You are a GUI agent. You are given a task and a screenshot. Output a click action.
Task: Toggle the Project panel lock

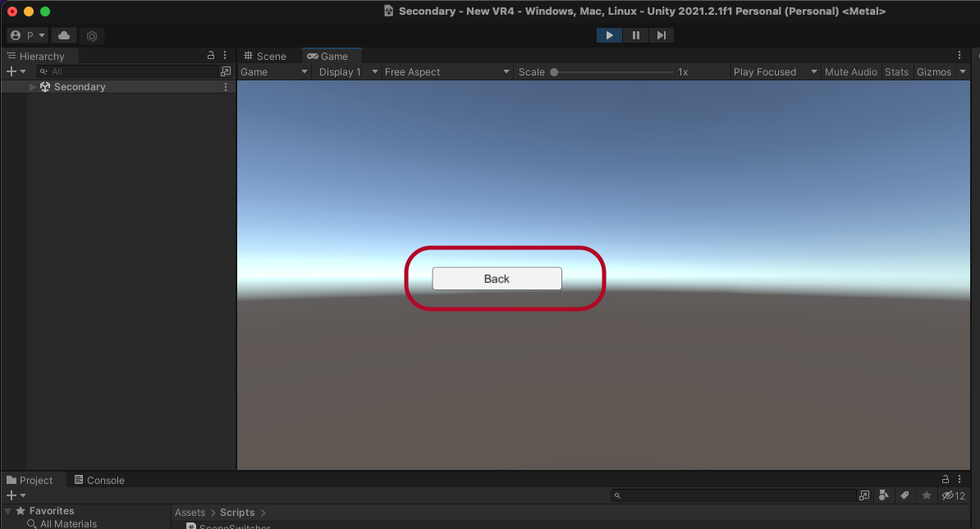[x=945, y=479]
